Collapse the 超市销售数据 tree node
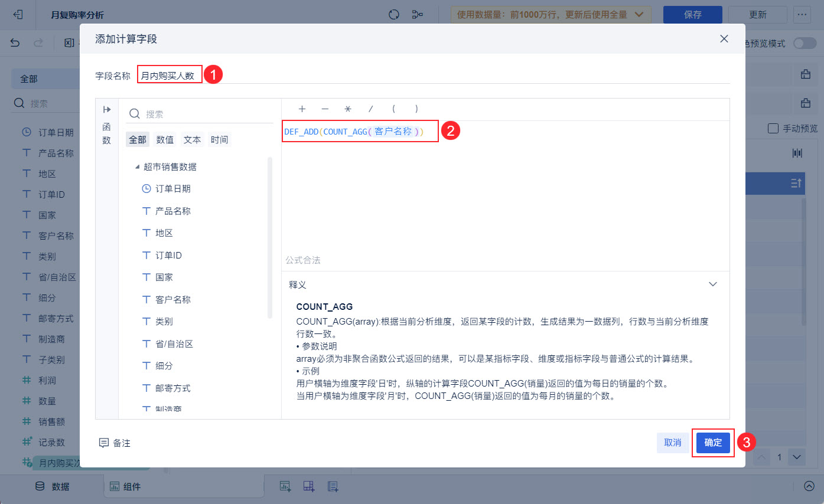 138,167
